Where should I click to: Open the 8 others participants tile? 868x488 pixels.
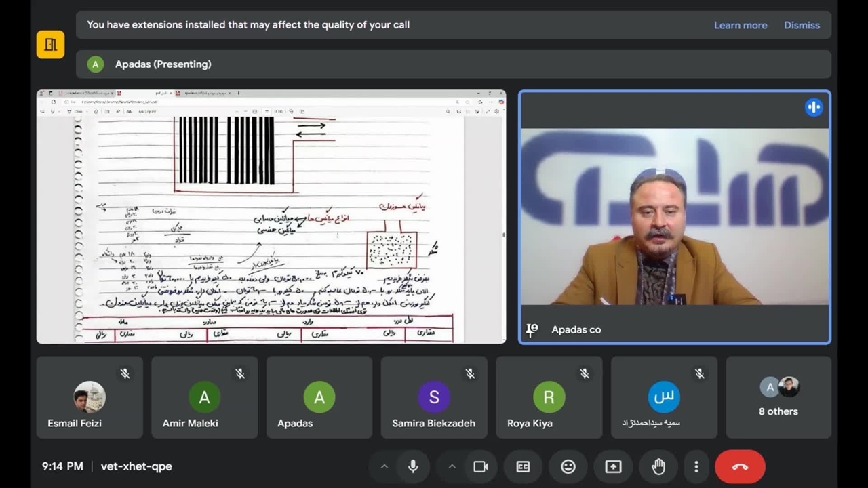point(778,397)
